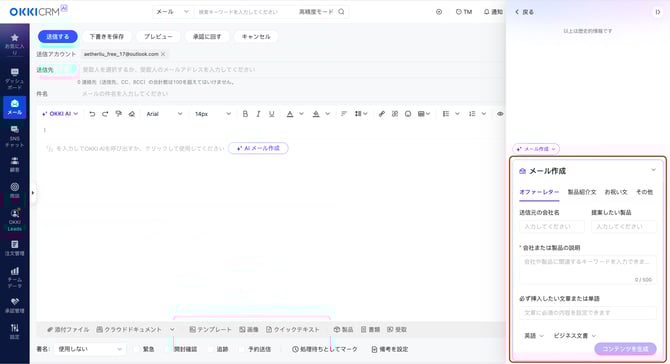Viewport: 670px width, 364px height.
Task: Toggle Underline formatting
Action: coord(271,114)
